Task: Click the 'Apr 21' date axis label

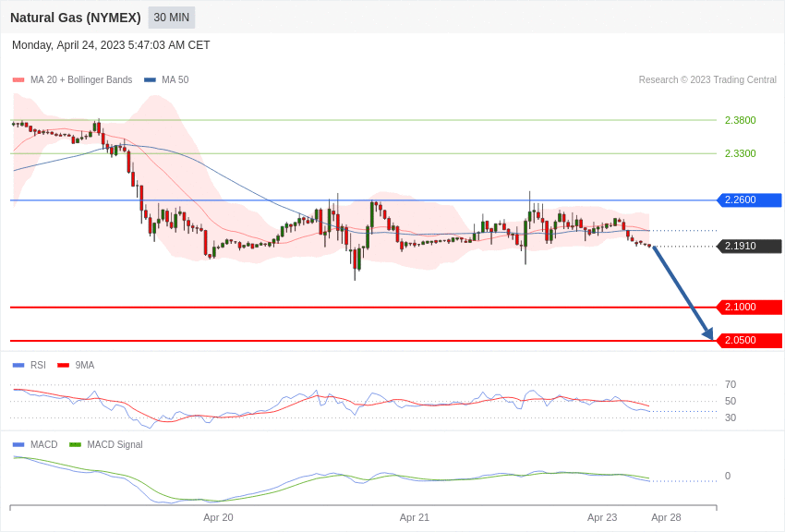Action: (x=415, y=517)
